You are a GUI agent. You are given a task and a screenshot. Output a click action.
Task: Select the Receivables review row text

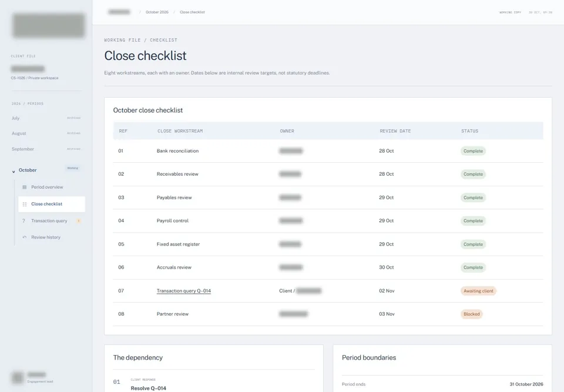pos(177,174)
